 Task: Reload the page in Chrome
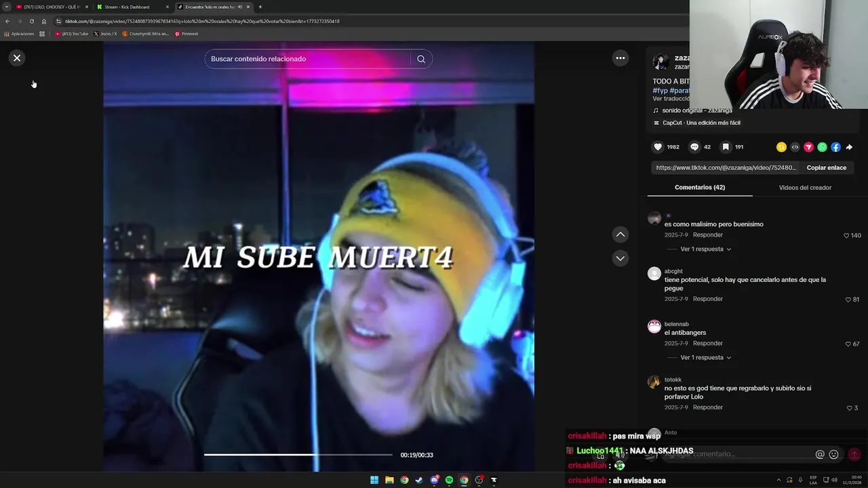point(31,21)
